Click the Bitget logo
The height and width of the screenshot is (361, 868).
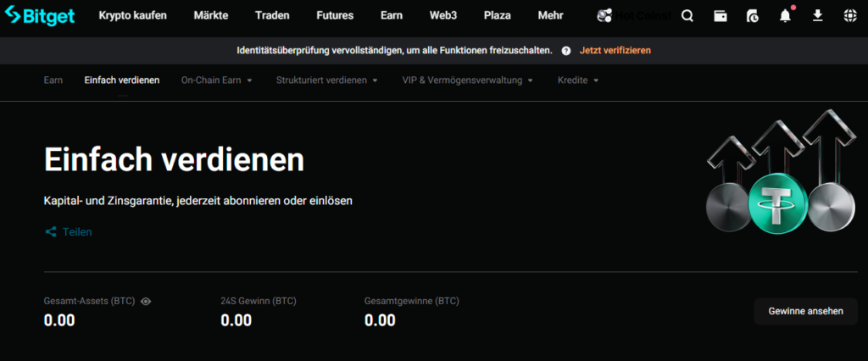tap(39, 15)
